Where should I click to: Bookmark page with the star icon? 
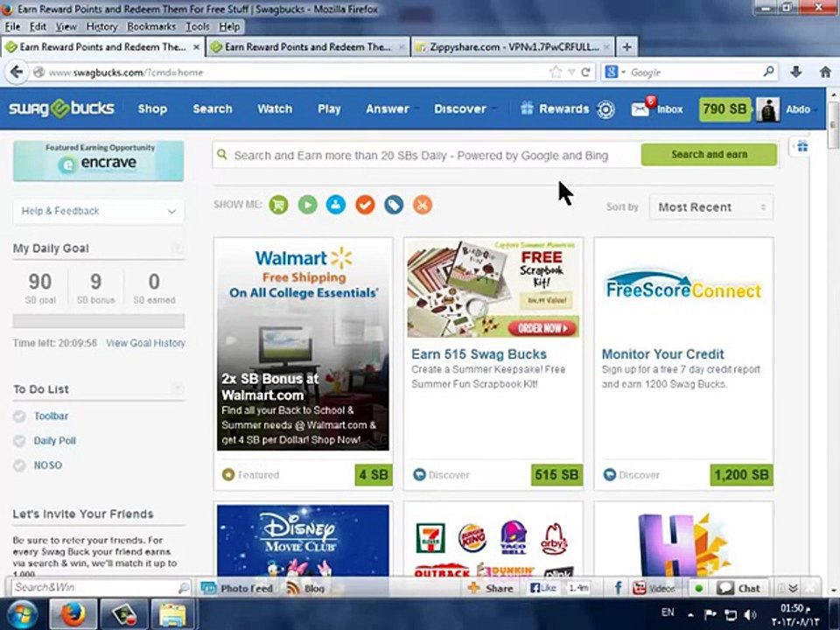[x=556, y=72]
